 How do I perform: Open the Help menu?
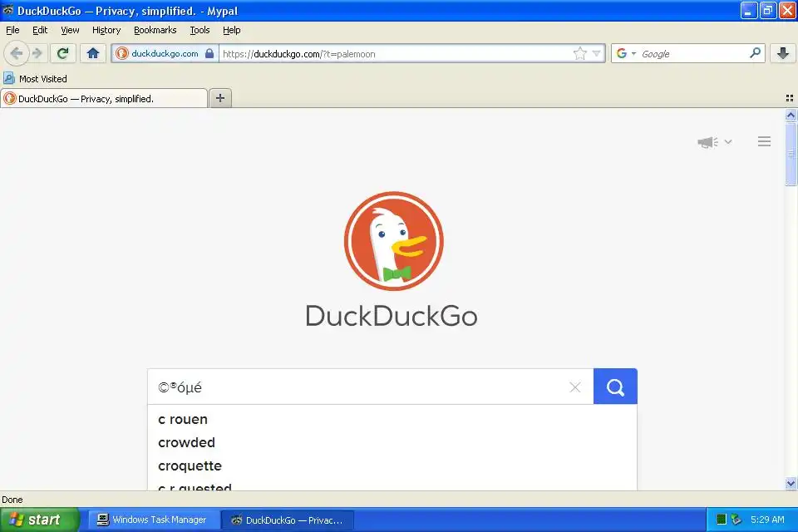click(x=232, y=30)
